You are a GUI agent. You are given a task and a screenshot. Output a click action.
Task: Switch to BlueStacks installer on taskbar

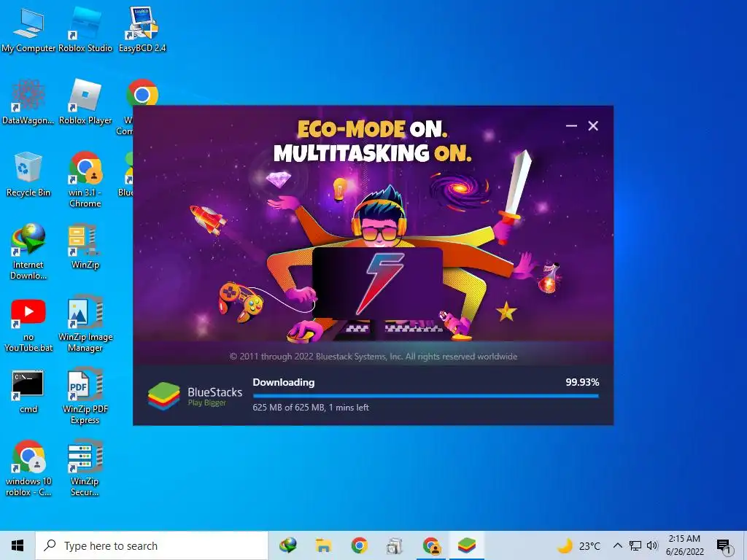click(x=467, y=545)
